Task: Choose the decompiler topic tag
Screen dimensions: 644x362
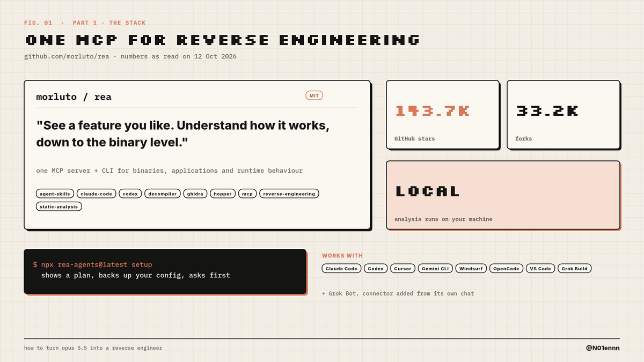Action: coord(163,194)
